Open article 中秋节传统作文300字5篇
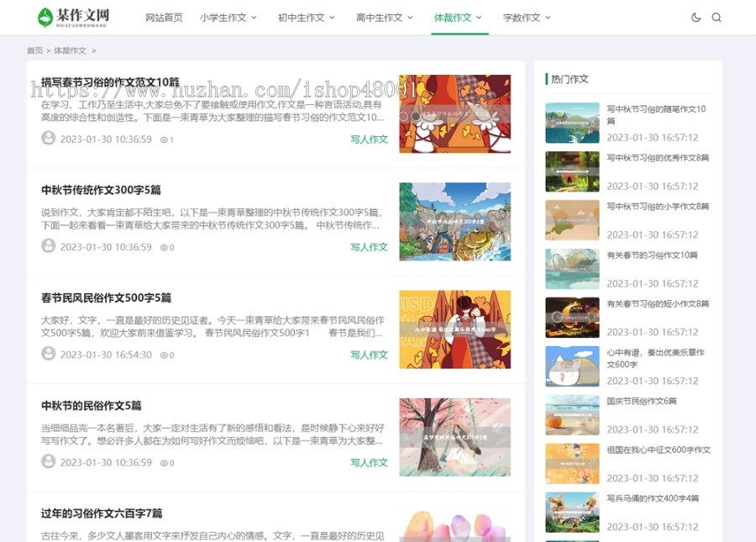Screen dimensions: 756x542 pos(101,190)
